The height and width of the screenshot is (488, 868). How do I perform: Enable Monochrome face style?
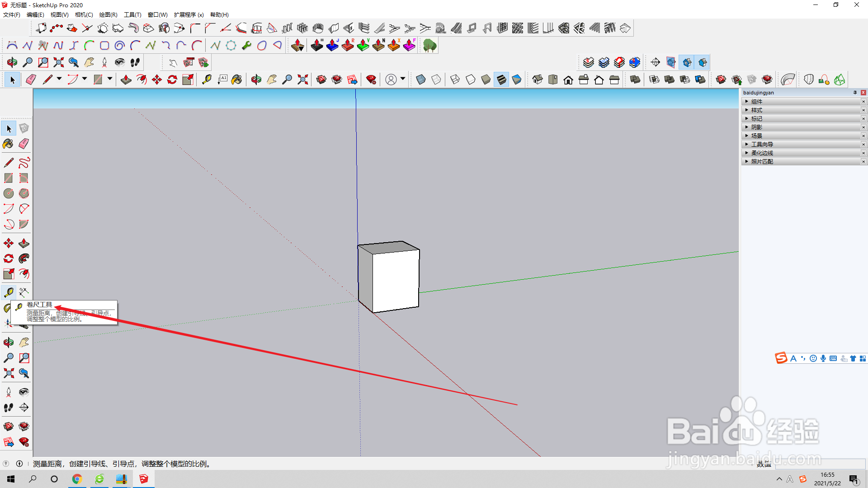click(517, 80)
